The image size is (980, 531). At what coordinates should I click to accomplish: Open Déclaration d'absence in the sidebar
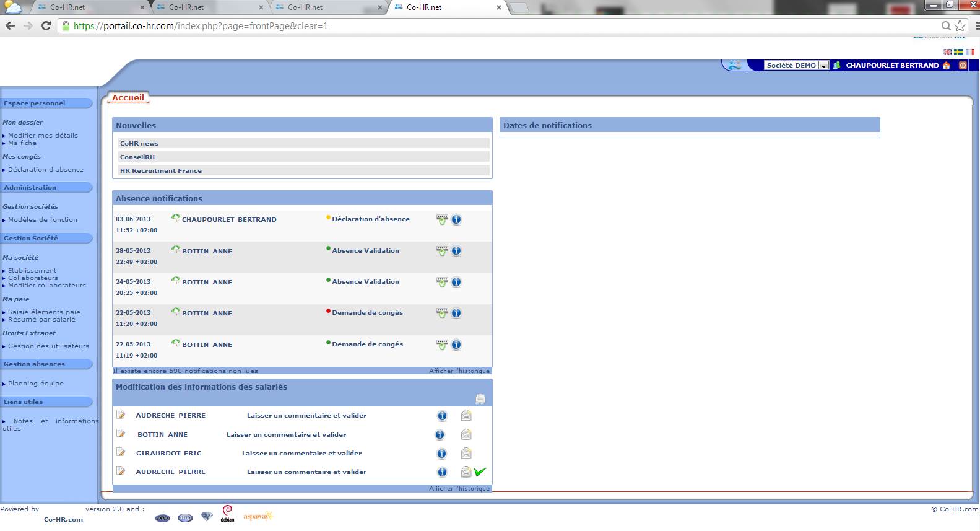45,169
